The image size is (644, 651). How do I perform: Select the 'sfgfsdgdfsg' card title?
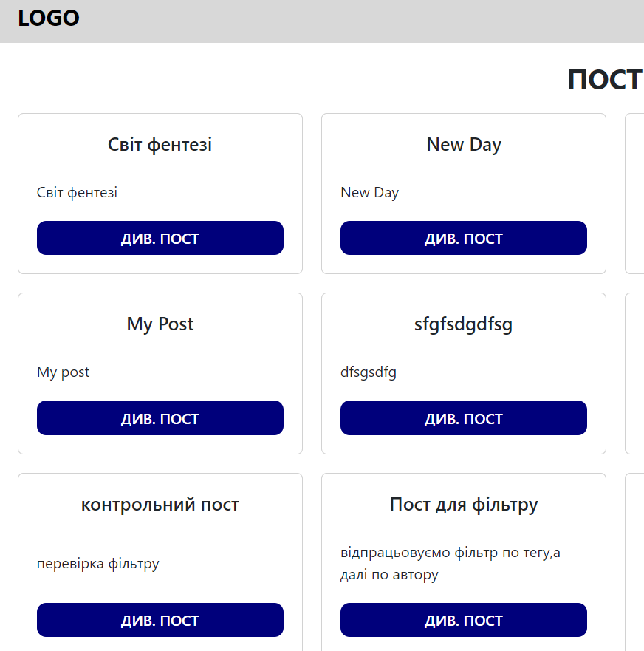(x=464, y=324)
